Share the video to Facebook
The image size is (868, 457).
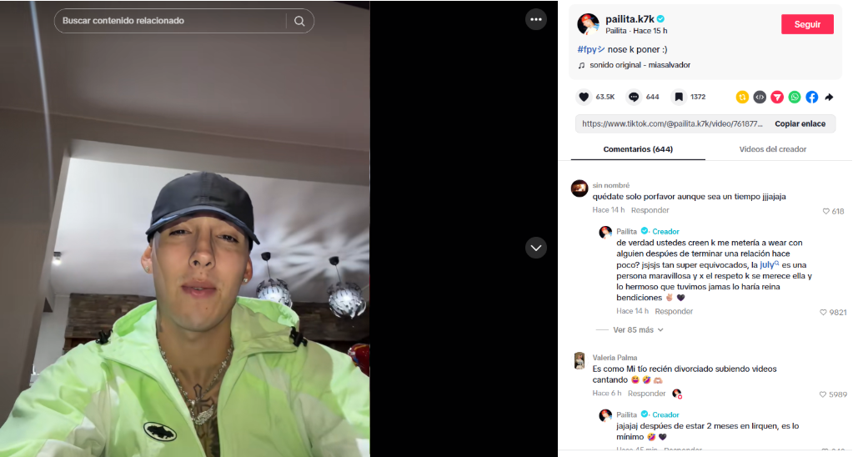[811, 97]
